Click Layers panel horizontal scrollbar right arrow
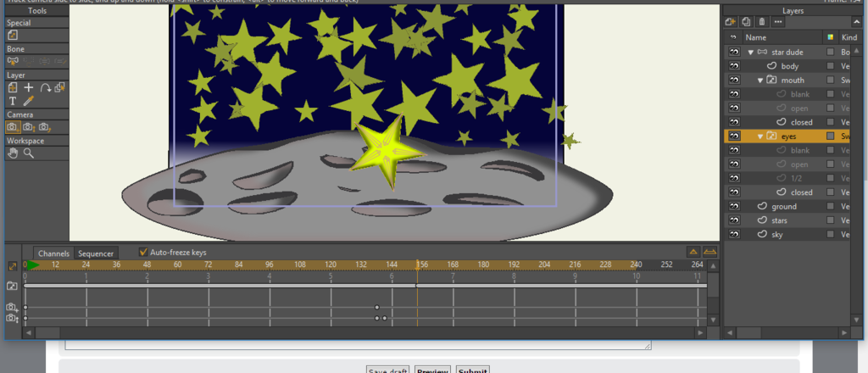 click(844, 332)
